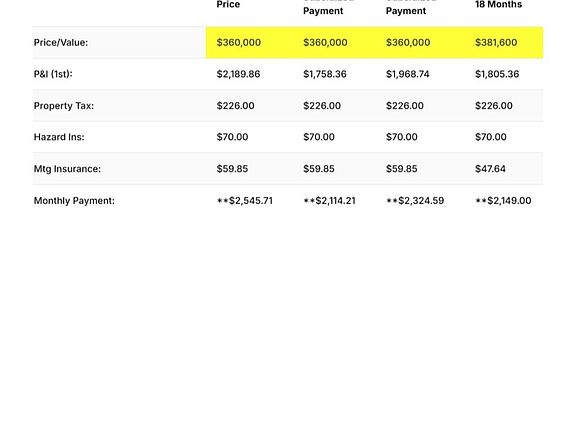The image size is (576, 432).
Task: Click the $2,189.86 P&I value
Action: (238, 74)
